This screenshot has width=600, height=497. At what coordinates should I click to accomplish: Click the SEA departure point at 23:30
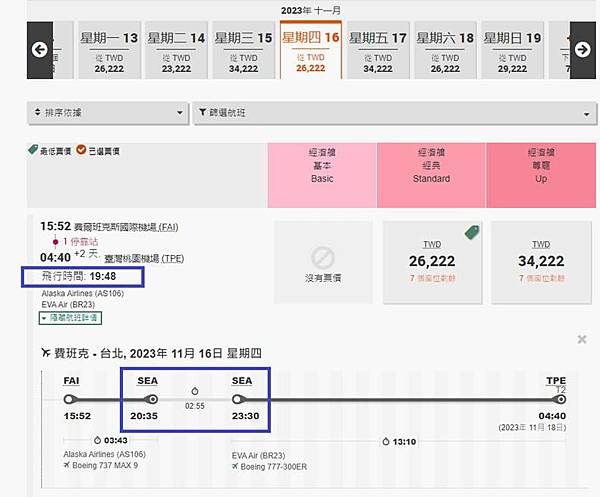pyautogui.click(x=237, y=399)
